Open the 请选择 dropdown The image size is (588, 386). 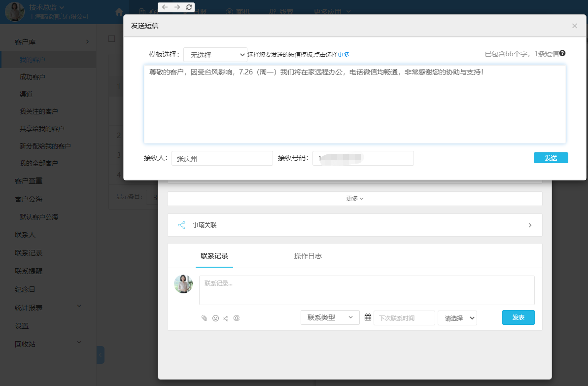pyautogui.click(x=457, y=318)
